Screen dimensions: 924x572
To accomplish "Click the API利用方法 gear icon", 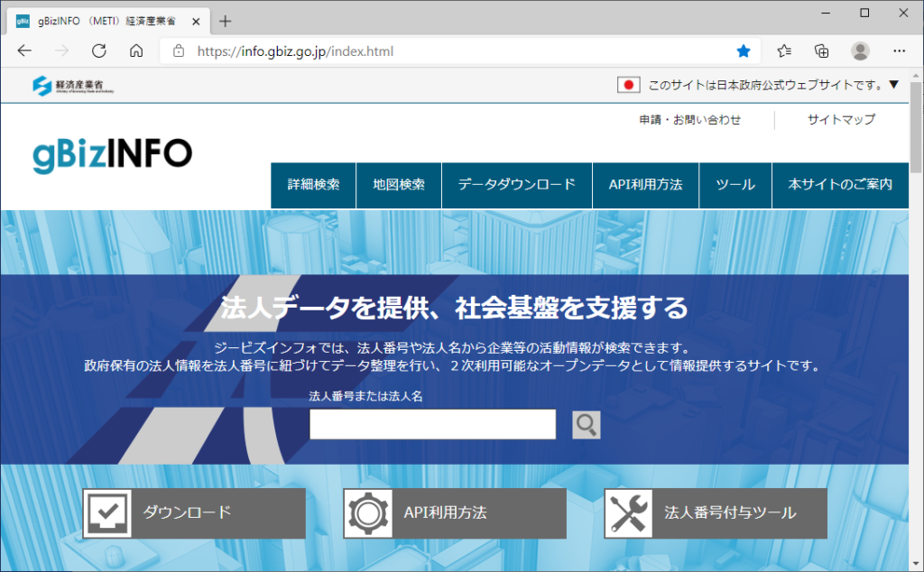I will click(x=368, y=513).
